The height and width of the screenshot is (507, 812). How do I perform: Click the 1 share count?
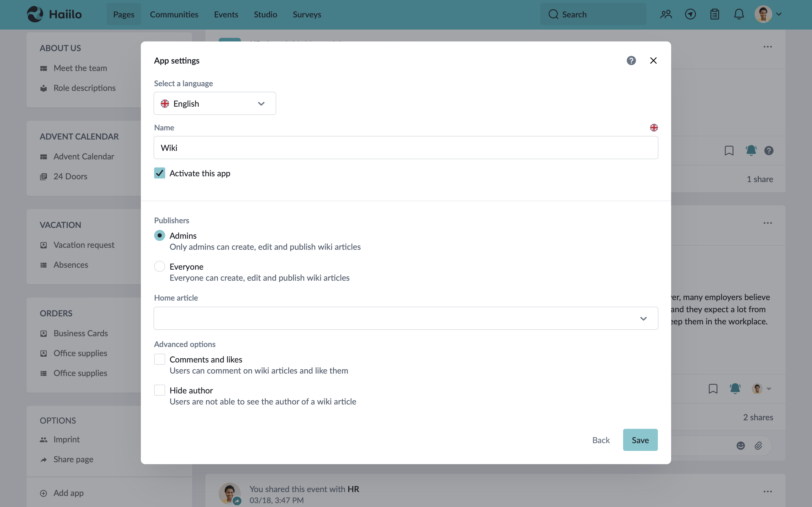click(x=760, y=179)
